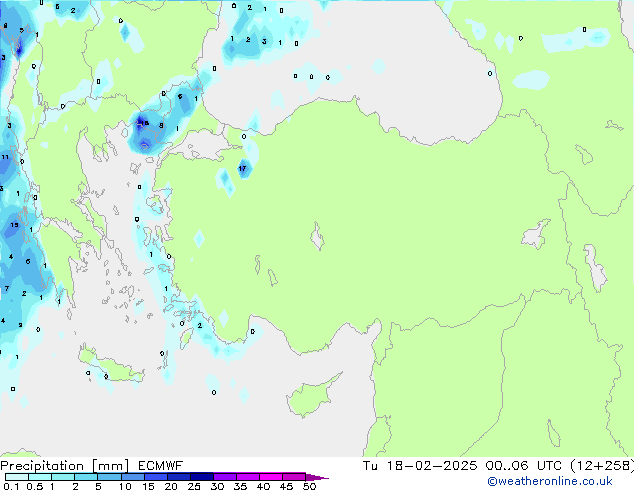
Task: Click the 'ECMWF' model label
Action: coord(161,466)
